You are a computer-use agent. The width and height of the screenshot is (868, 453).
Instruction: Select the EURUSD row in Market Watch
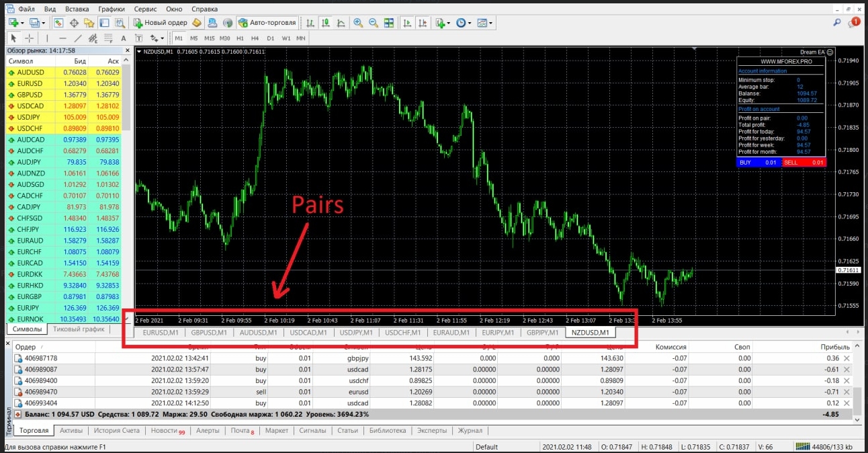30,83
